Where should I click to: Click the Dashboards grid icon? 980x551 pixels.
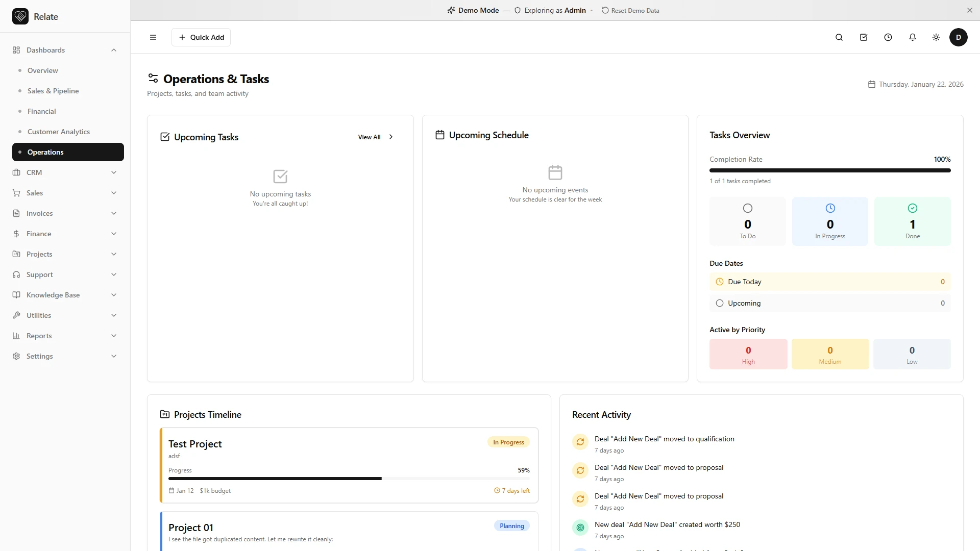pyautogui.click(x=16, y=50)
